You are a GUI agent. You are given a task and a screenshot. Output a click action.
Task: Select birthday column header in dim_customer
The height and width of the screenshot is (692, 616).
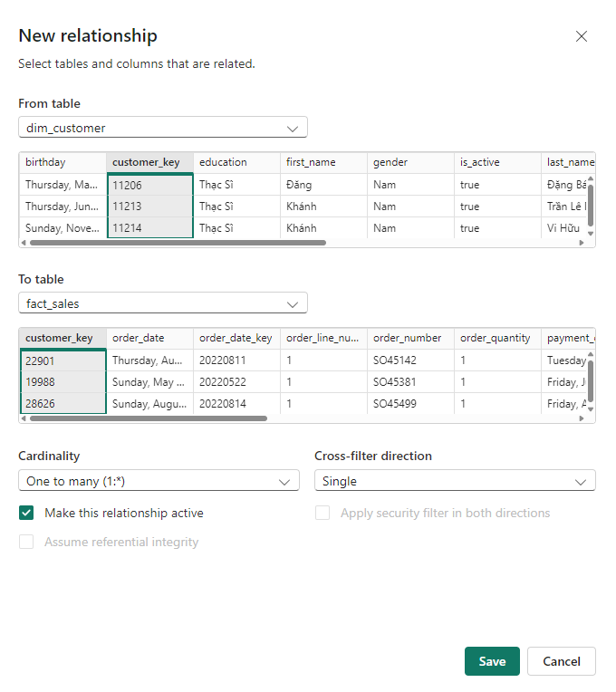tap(63, 162)
